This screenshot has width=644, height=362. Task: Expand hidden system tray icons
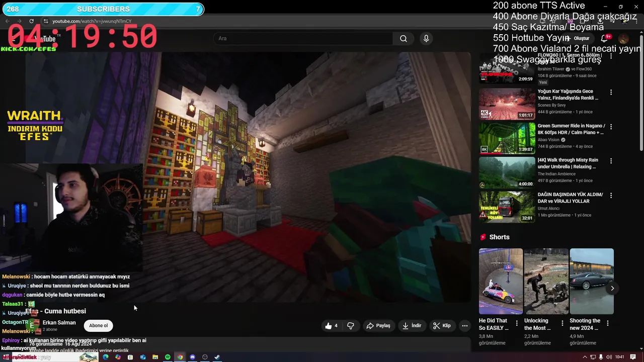(x=585, y=357)
